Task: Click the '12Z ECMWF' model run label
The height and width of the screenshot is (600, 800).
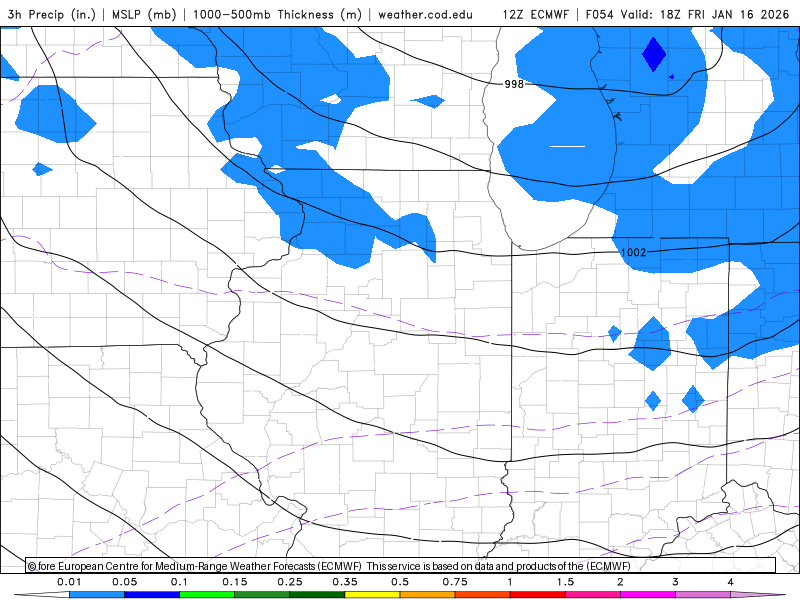Action: [535, 14]
